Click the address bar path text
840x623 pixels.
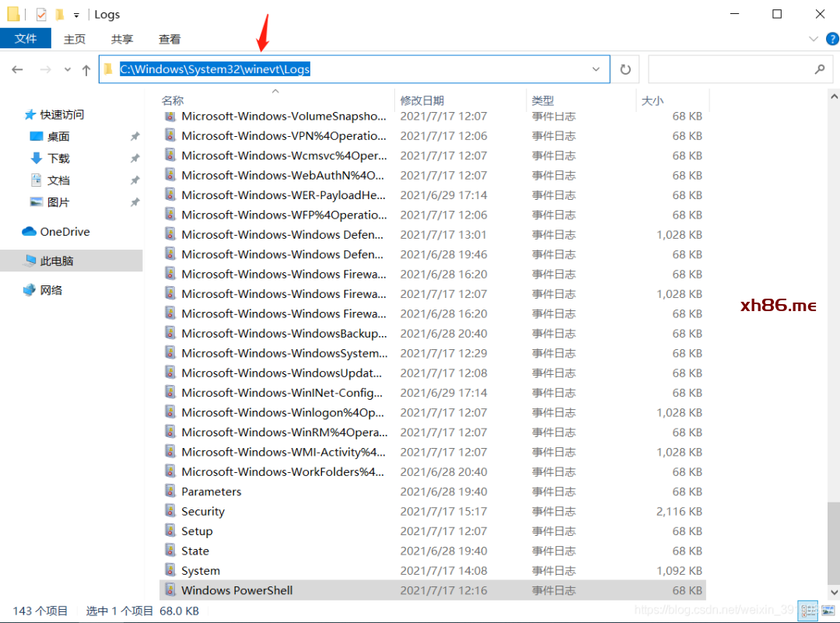(215, 69)
